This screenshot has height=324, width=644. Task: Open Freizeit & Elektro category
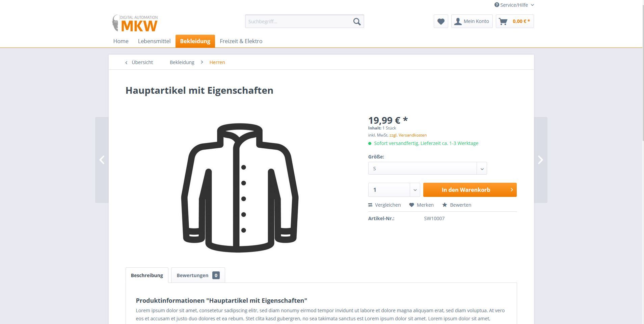[x=241, y=41]
